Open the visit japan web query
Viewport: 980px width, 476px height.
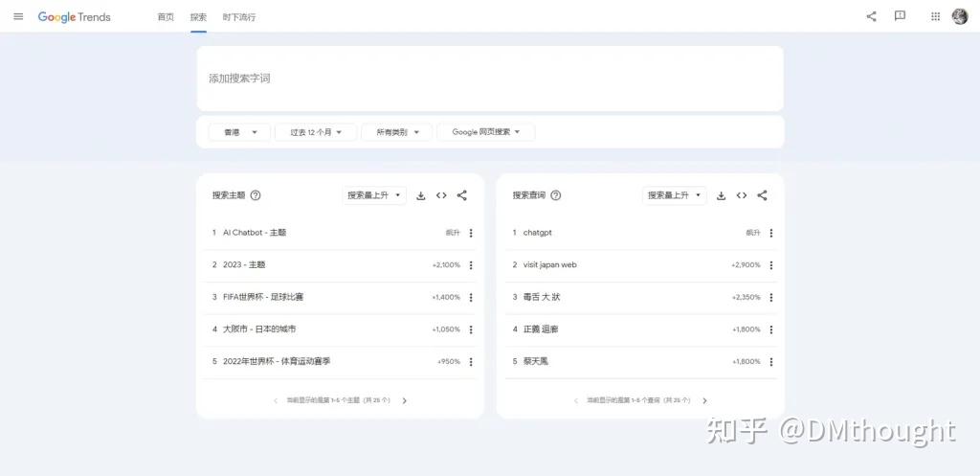tap(550, 264)
